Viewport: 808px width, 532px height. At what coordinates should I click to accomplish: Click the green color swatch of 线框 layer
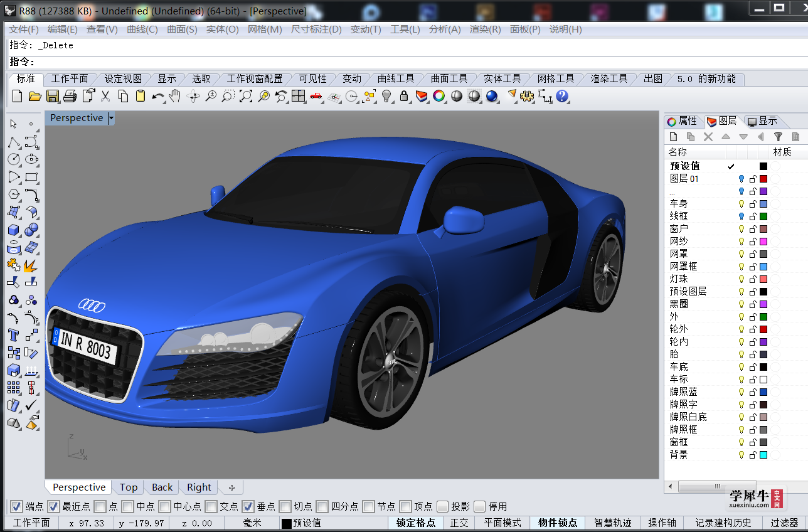point(763,216)
